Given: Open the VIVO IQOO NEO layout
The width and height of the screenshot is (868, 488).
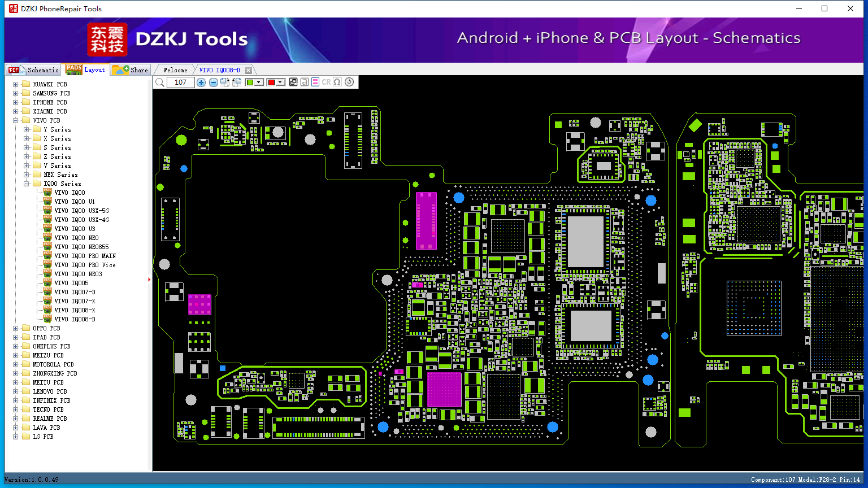Looking at the screenshot, I should point(76,238).
